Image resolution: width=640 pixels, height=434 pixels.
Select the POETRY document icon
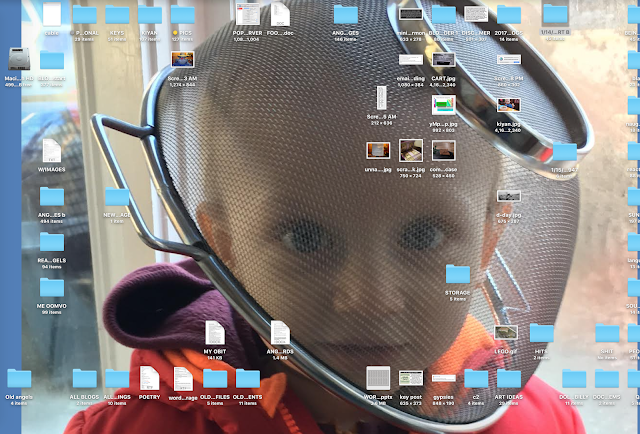150,378
